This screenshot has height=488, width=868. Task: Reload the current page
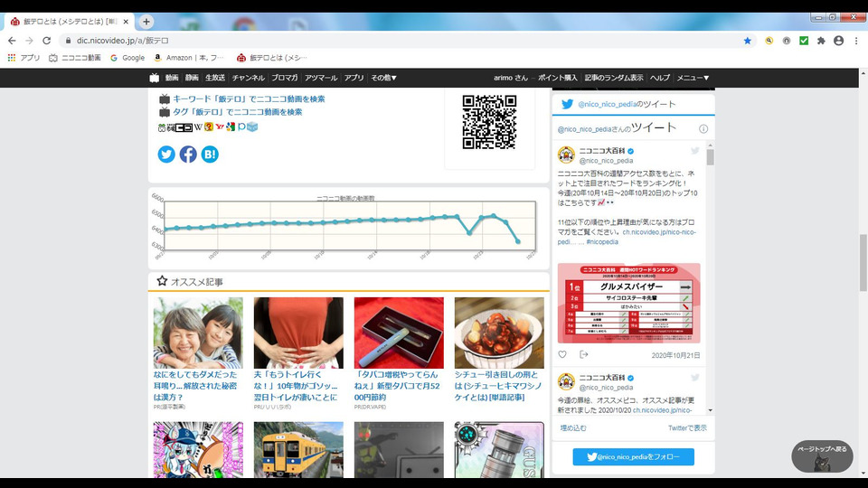(46, 41)
